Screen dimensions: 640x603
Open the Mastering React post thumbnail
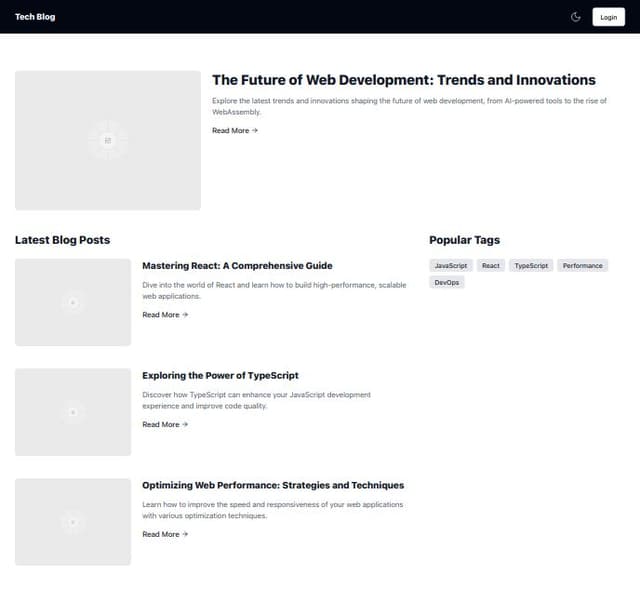(72, 302)
